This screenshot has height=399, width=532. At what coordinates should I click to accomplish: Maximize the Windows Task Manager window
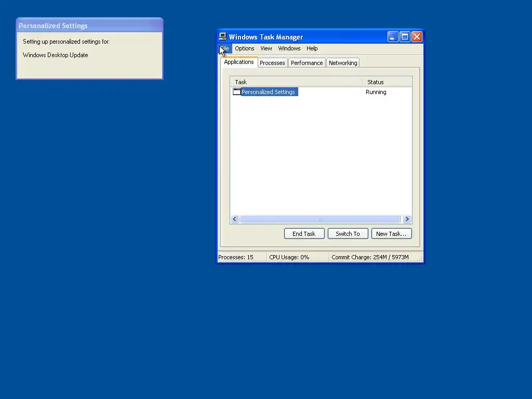pyautogui.click(x=405, y=37)
